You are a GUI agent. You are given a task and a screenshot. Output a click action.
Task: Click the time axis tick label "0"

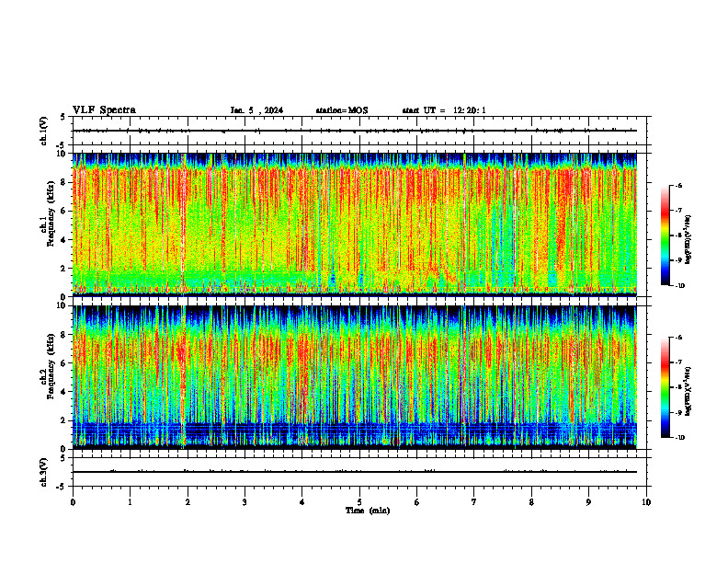tap(73, 502)
